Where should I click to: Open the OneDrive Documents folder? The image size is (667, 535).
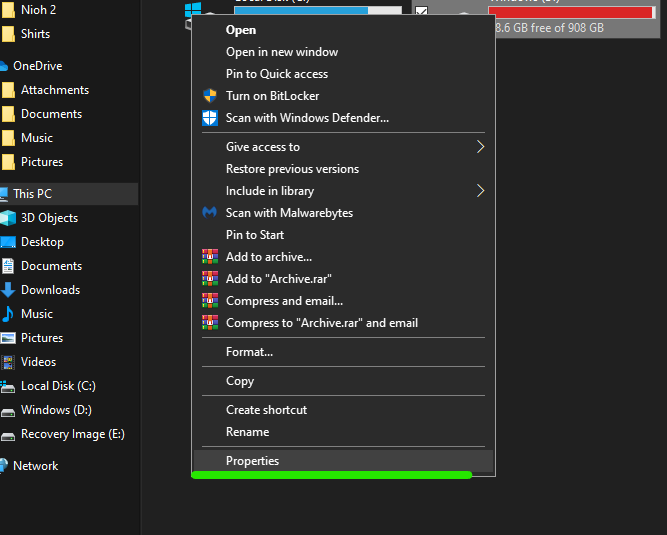click(51, 114)
